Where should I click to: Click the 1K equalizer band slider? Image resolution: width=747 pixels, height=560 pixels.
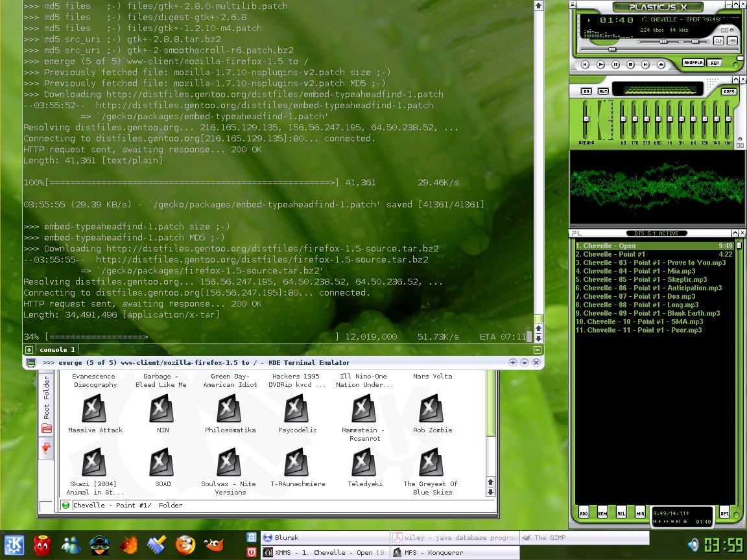click(x=669, y=119)
